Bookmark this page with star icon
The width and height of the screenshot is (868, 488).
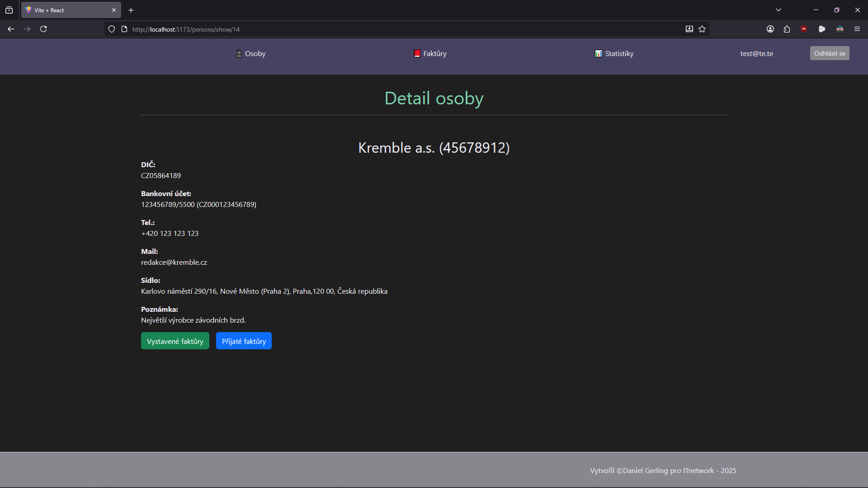[x=702, y=29]
